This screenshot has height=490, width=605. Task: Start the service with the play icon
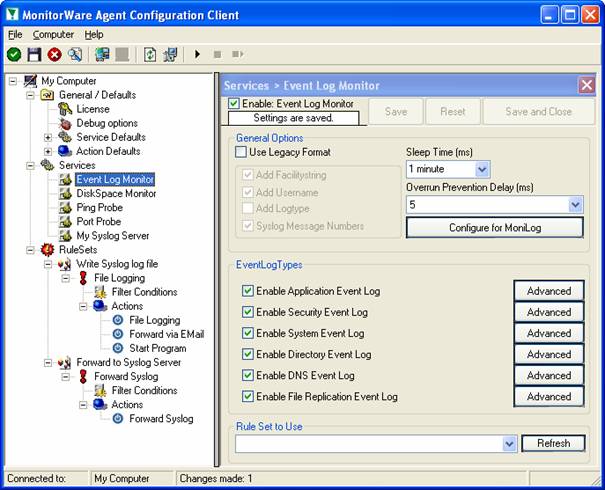(197, 54)
